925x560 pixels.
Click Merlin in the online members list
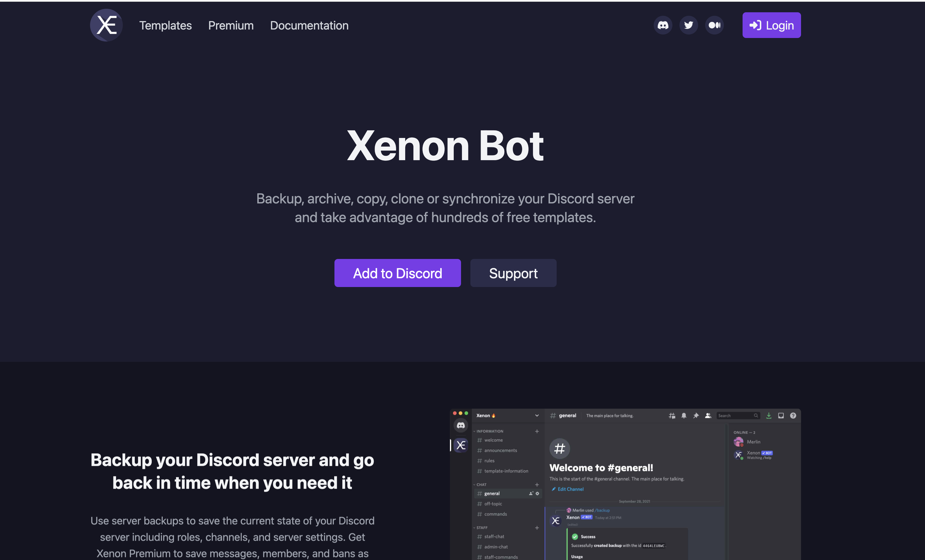click(747, 442)
